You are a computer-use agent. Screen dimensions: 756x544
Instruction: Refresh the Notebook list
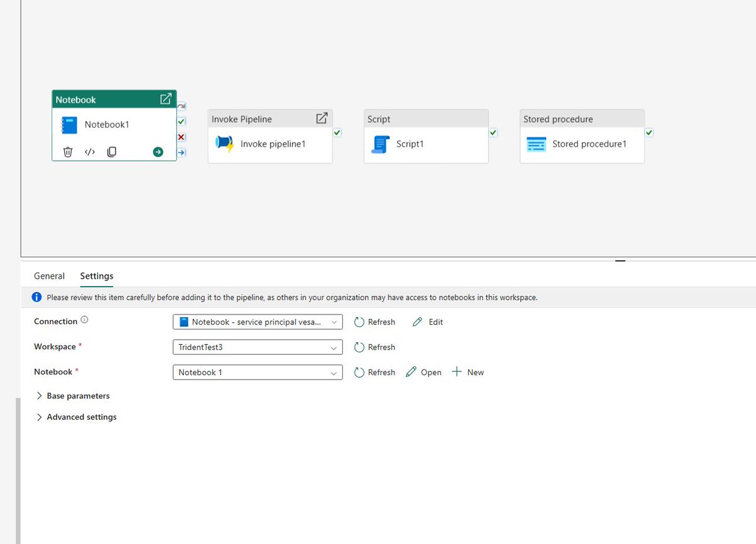point(375,372)
